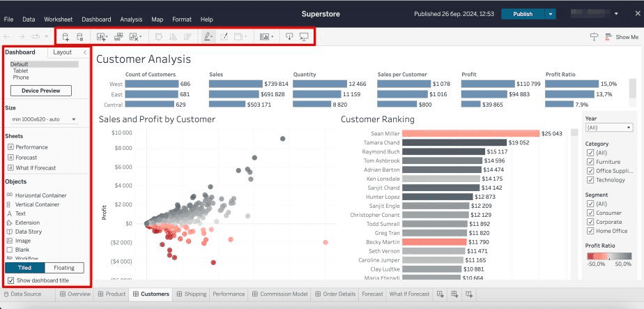The height and width of the screenshot is (309, 644).
Task: Click the New Worksheet icon in bottom tab bar
Action: [x=440, y=294]
